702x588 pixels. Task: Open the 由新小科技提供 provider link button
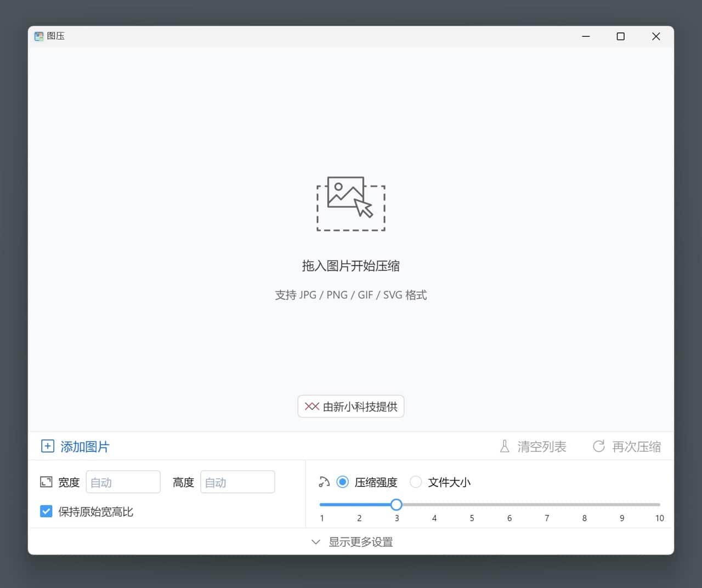(351, 406)
